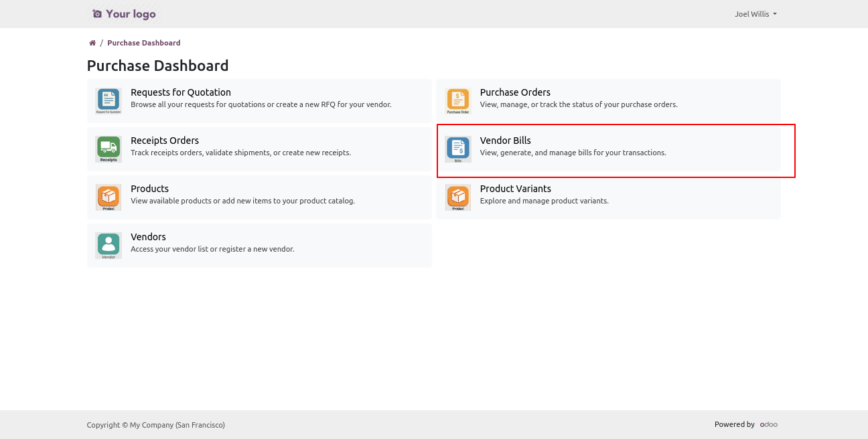The image size is (868, 439).
Task: Click the Purchase Orders icon
Action: [x=458, y=100]
